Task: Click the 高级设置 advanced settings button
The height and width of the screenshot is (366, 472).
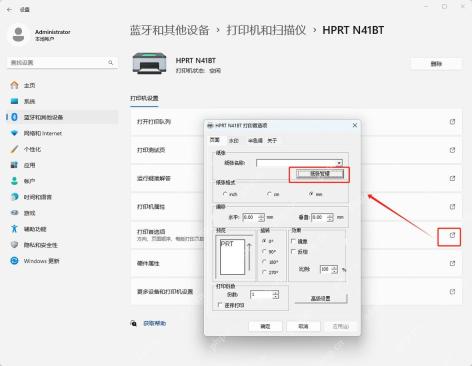Action: [x=321, y=298]
